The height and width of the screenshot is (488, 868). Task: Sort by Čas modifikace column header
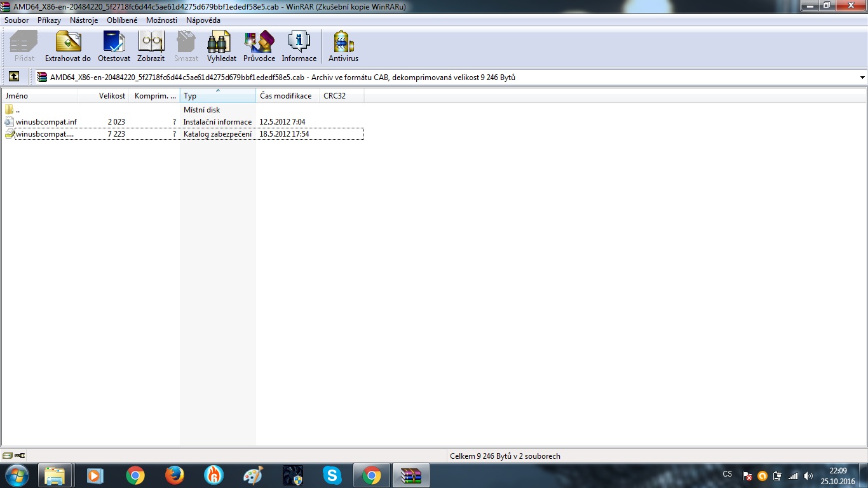[x=288, y=96]
